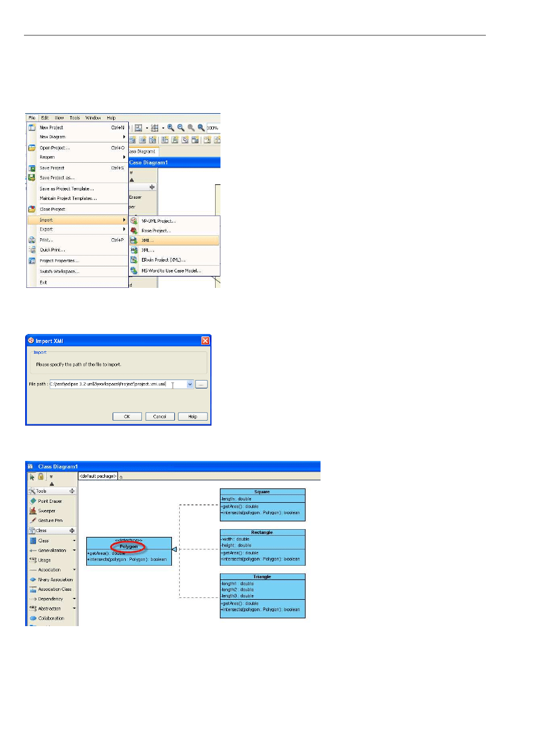Select the Collaboration tool in palette
This screenshot has height=756, width=535.
tap(50, 618)
